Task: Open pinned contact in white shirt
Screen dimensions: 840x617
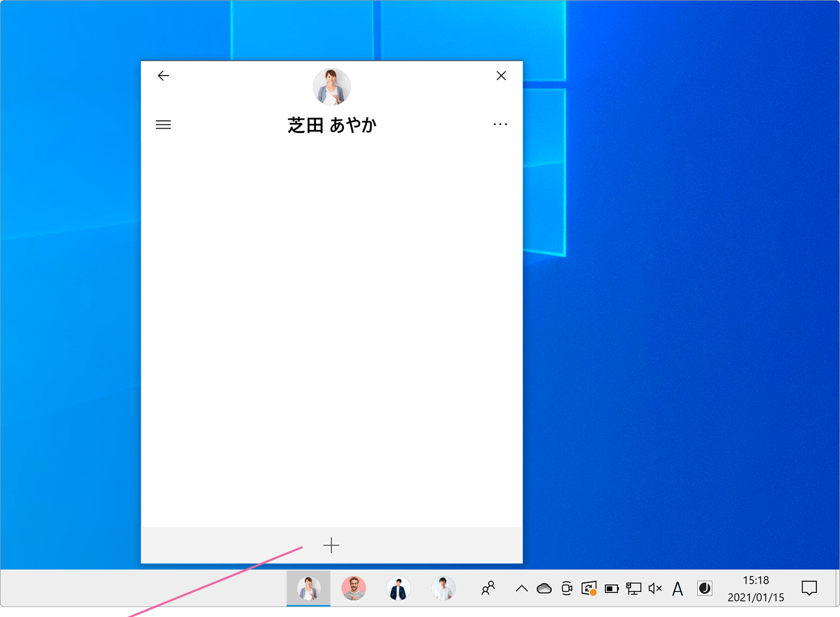Action: tap(444, 588)
